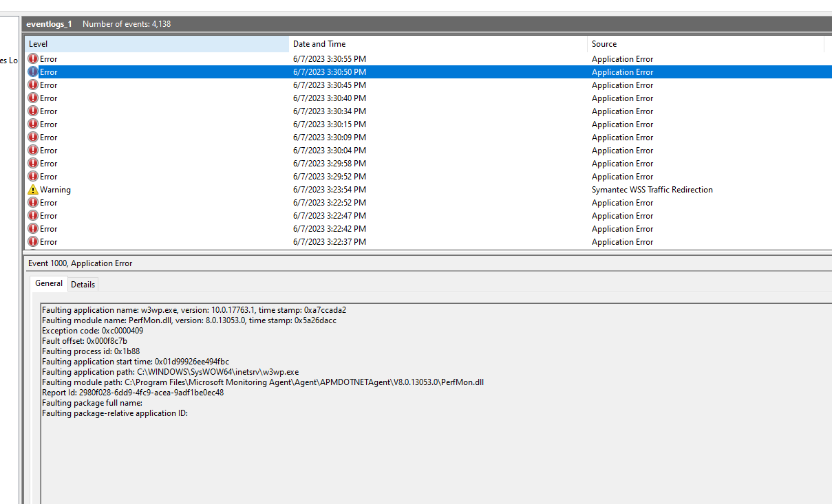The image size is (832, 504).
Task: Click the eventlogs_1 log title
Action: [49, 24]
